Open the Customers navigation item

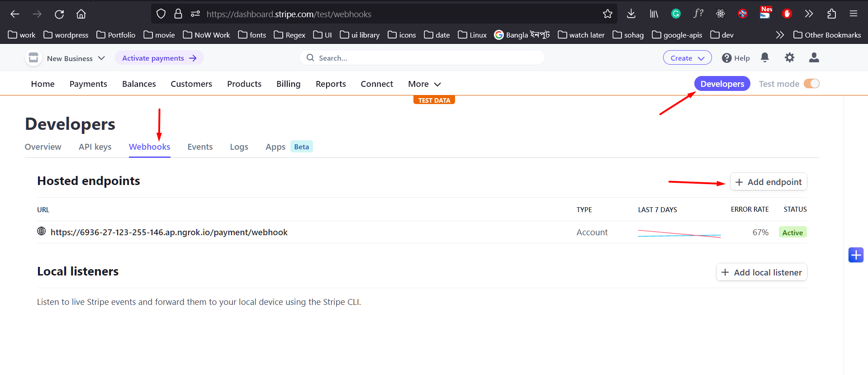pyautogui.click(x=191, y=84)
